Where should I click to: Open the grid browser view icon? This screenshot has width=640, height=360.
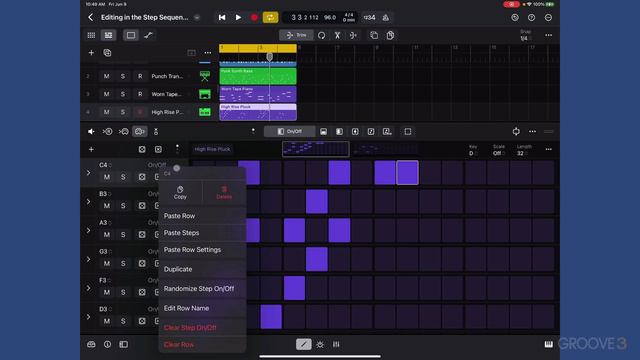coord(91,36)
